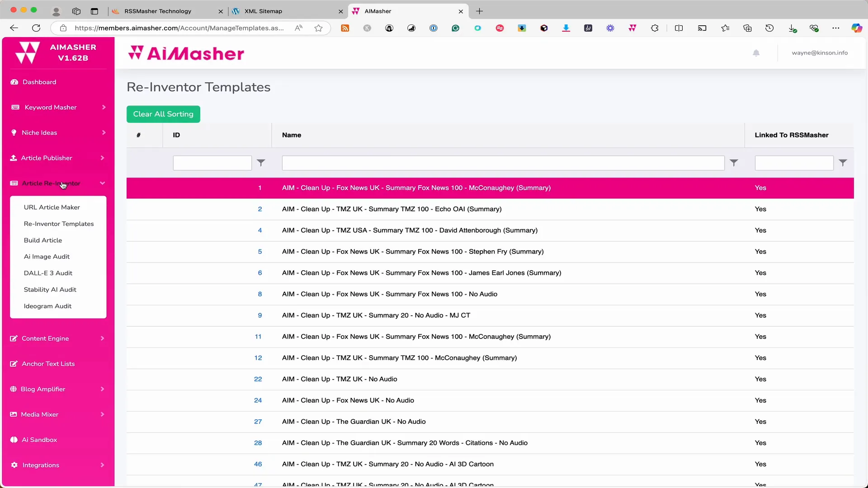
Task: Click the browser reload button
Action: click(x=36, y=28)
